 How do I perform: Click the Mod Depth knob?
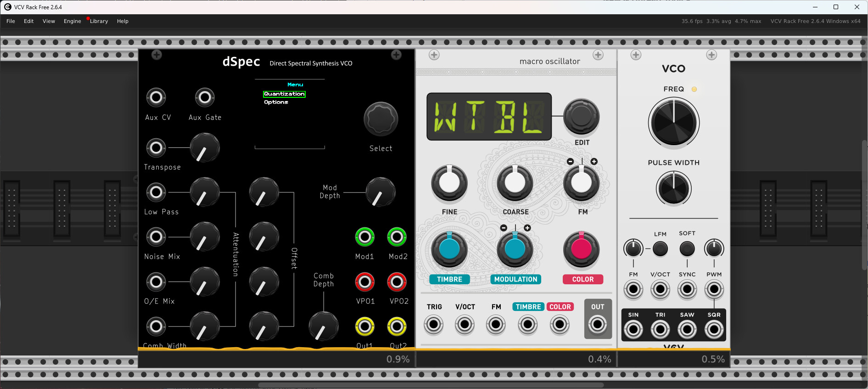(x=381, y=192)
